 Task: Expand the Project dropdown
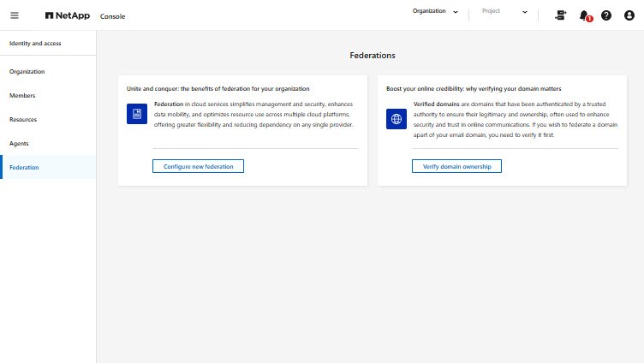point(504,12)
